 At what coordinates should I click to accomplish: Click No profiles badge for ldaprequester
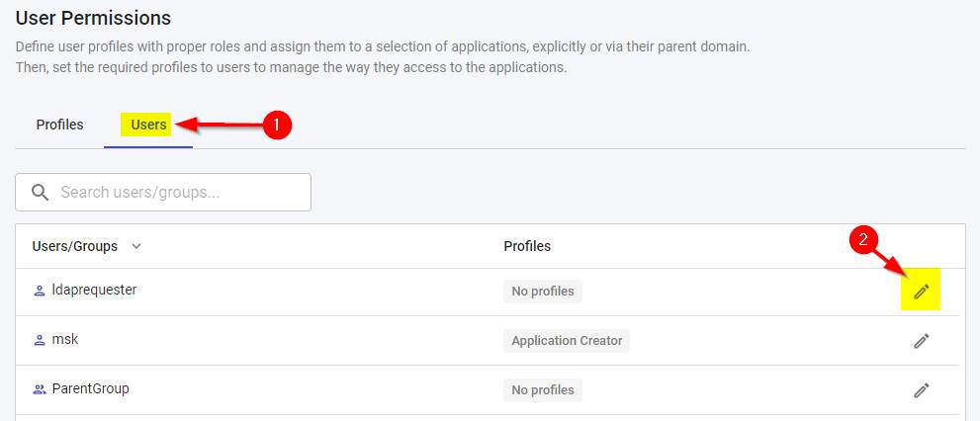tap(543, 292)
